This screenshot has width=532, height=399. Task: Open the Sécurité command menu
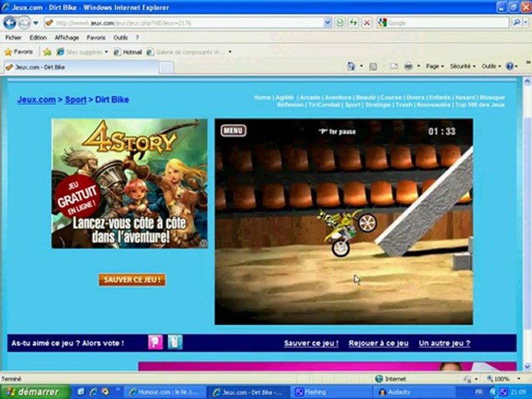coord(462,66)
